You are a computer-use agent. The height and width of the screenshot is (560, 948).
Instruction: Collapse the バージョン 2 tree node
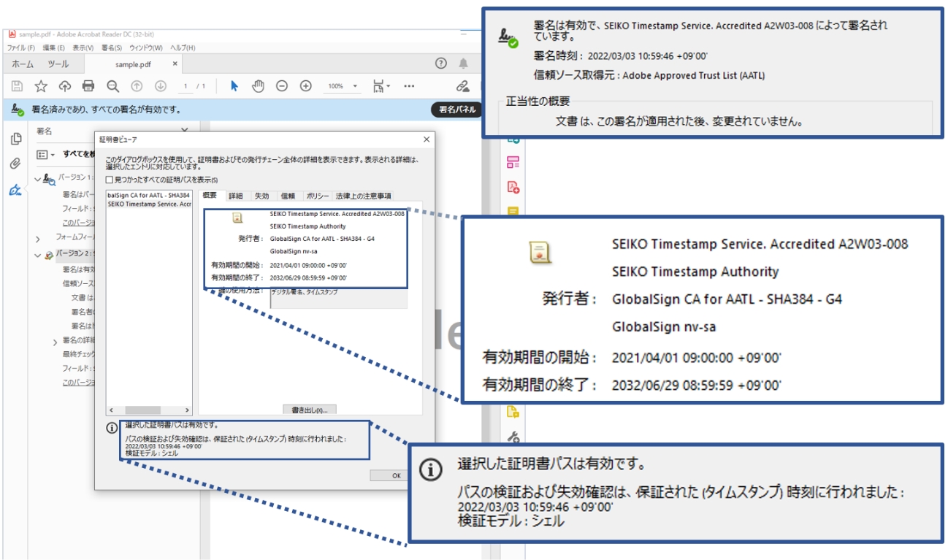coord(37,255)
